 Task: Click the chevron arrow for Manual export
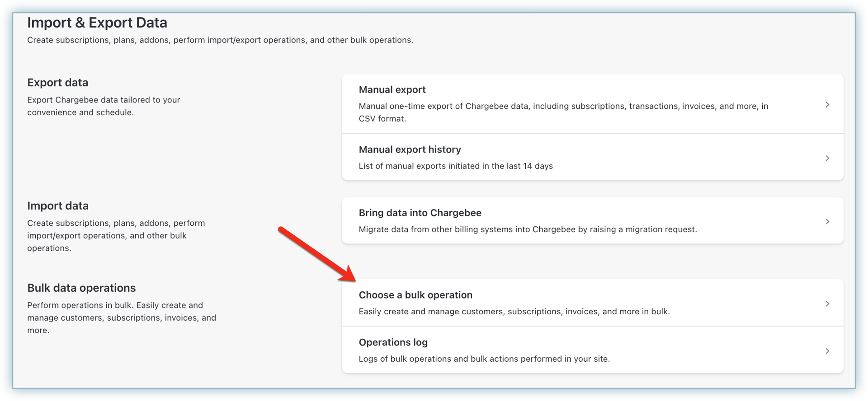point(827,105)
